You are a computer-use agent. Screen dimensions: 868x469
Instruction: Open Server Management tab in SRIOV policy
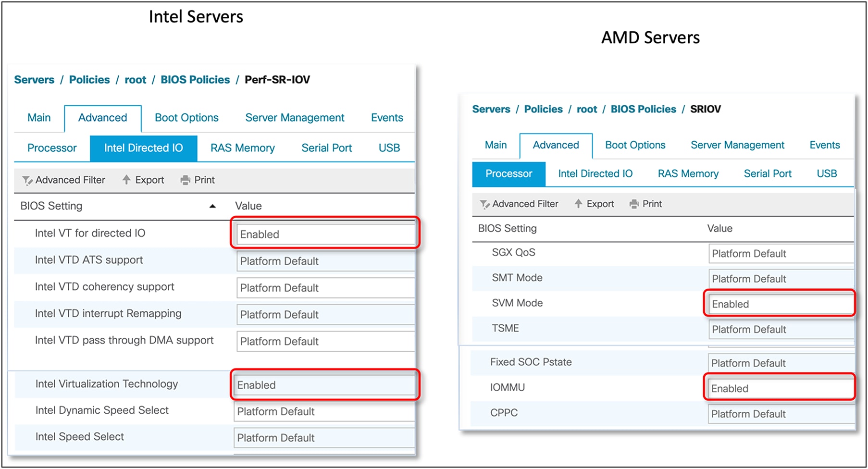coord(737,145)
